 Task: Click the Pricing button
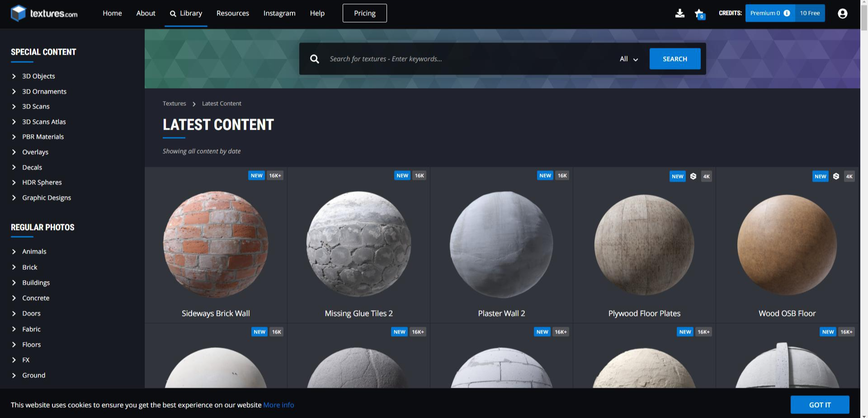point(364,13)
